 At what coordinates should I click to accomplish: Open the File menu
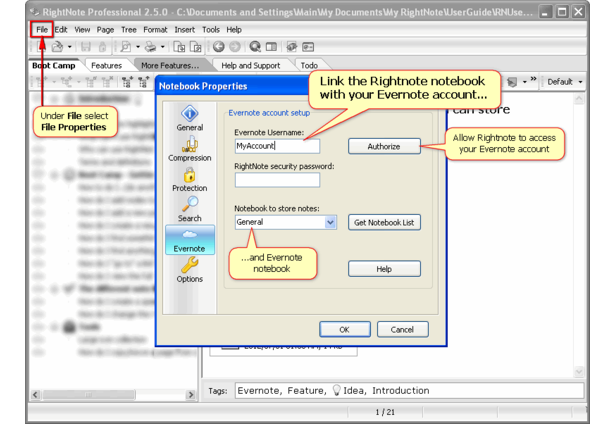tap(42, 29)
